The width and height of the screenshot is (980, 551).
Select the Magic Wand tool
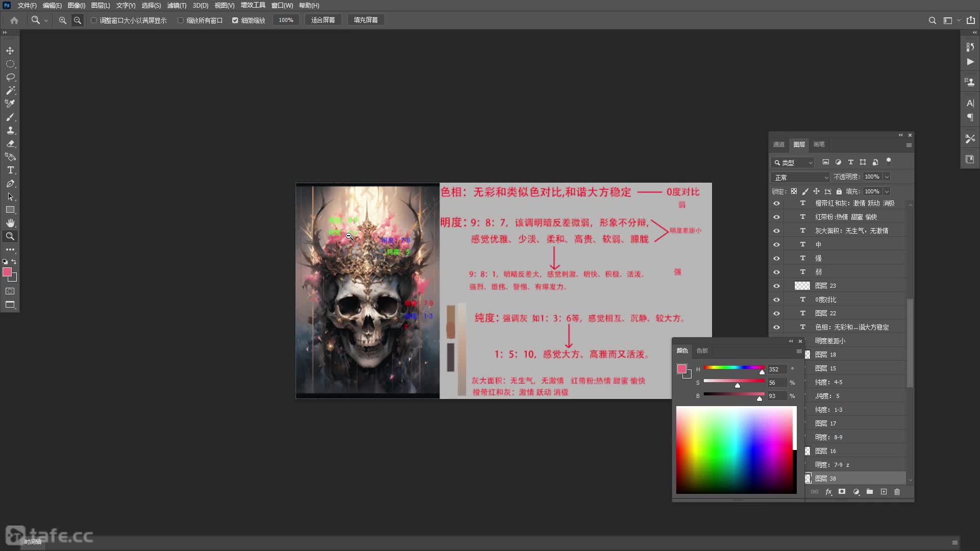click(10, 90)
